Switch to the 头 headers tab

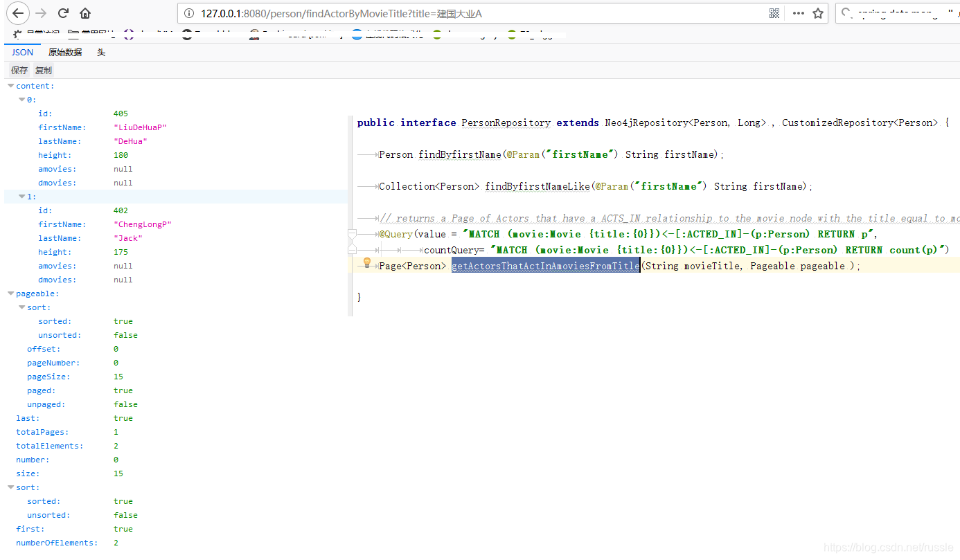click(101, 53)
